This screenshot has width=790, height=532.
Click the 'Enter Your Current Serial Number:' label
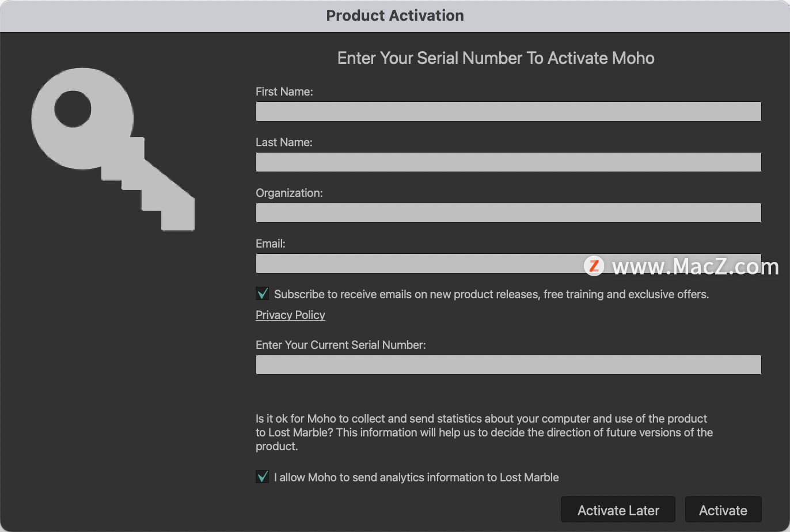click(341, 345)
